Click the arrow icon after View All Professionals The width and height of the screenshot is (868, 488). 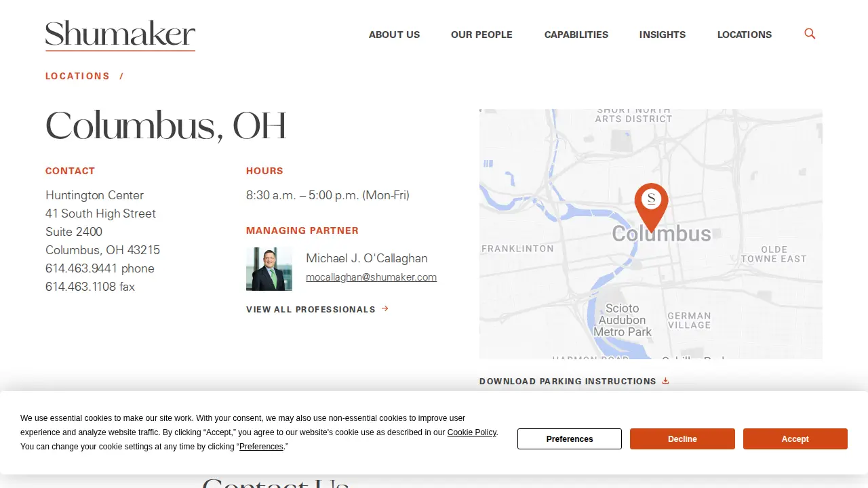(x=385, y=309)
